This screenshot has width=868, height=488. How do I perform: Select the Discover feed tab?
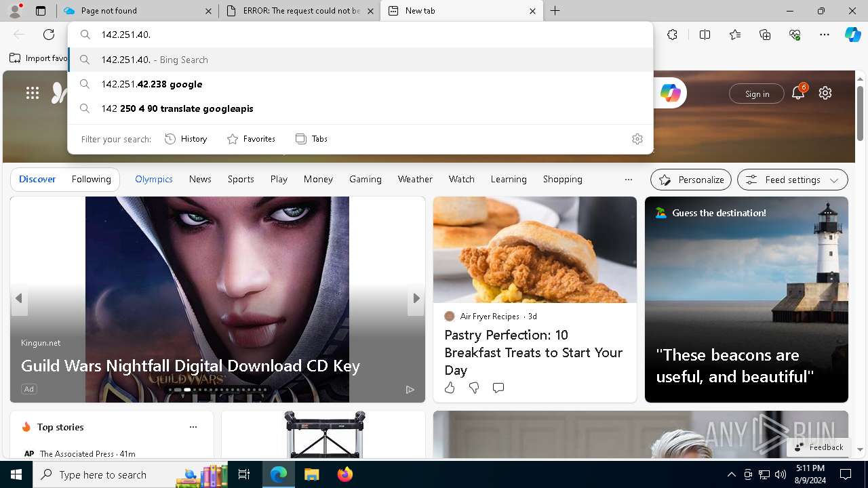[37, 179]
